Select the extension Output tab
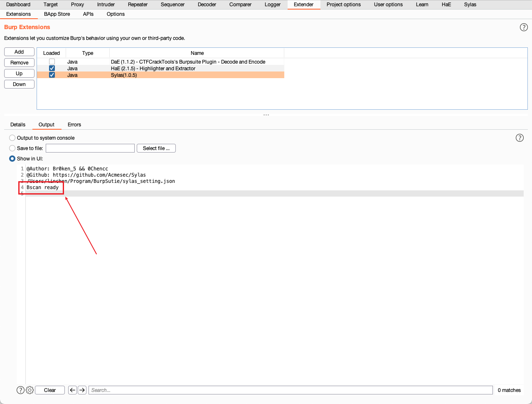Viewport: 532px width, 404px height. (47, 125)
